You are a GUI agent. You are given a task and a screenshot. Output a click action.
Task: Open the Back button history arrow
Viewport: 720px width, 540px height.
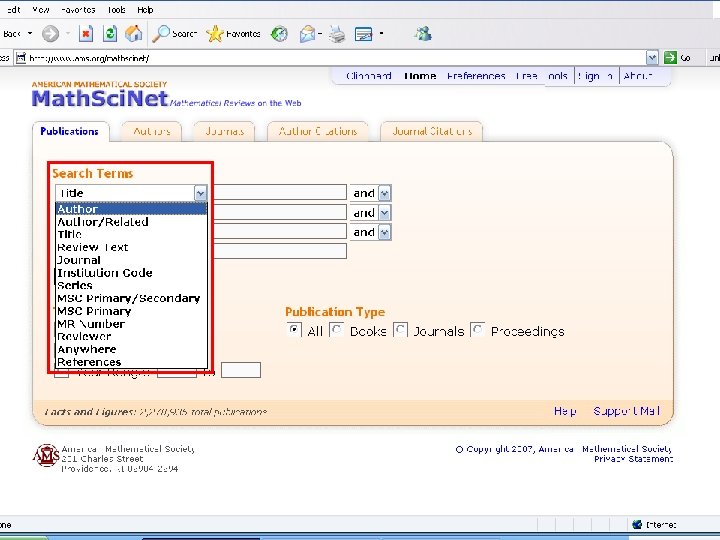coord(30,34)
